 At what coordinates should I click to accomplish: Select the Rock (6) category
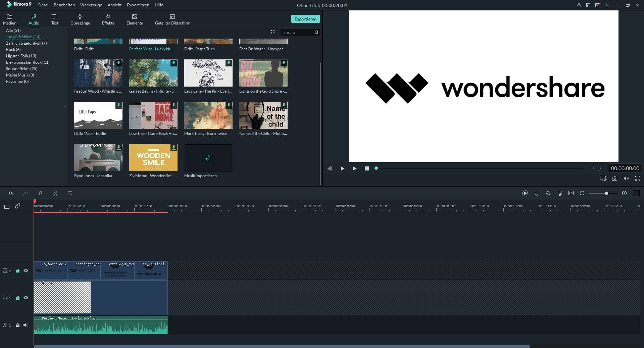click(x=13, y=50)
